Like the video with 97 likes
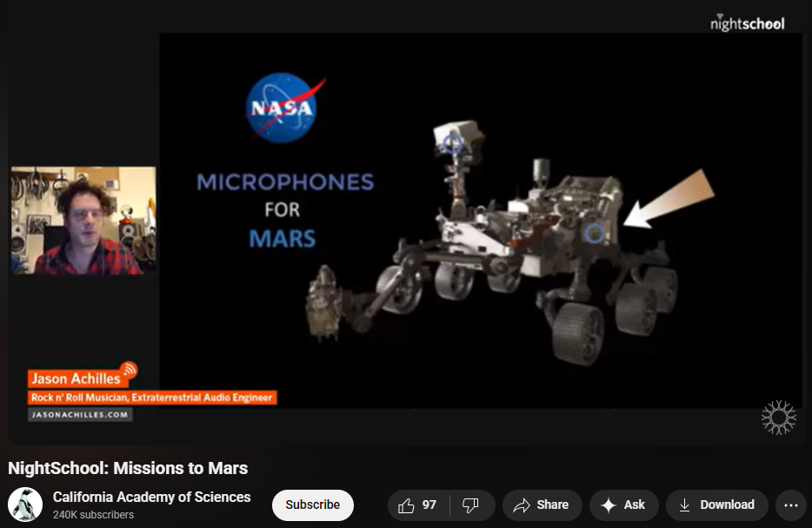Viewport: 812px width, 528px height. [x=418, y=505]
